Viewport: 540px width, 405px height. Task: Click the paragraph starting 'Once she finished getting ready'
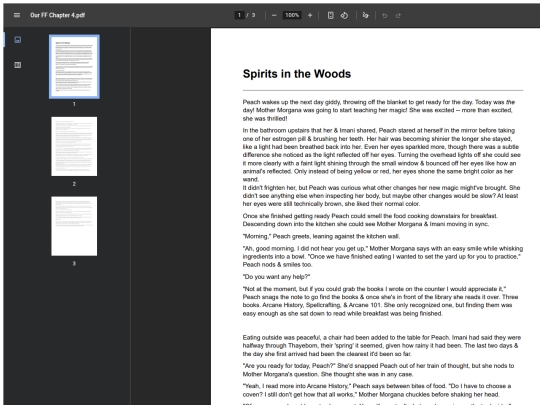point(370,220)
